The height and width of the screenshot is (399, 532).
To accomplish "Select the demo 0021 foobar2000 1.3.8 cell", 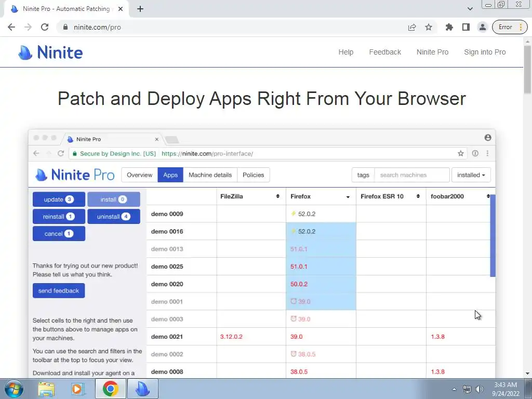I will (x=460, y=337).
